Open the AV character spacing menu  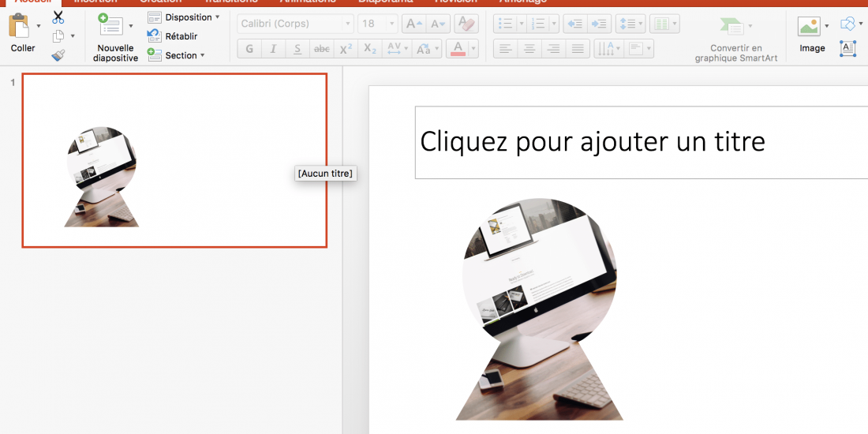click(397, 49)
